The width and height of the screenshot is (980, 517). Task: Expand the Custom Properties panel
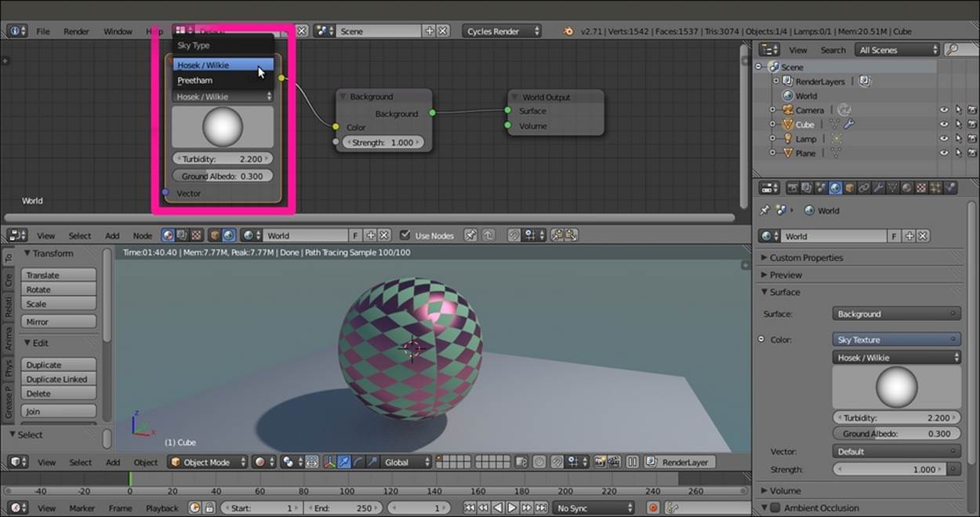(x=806, y=257)
